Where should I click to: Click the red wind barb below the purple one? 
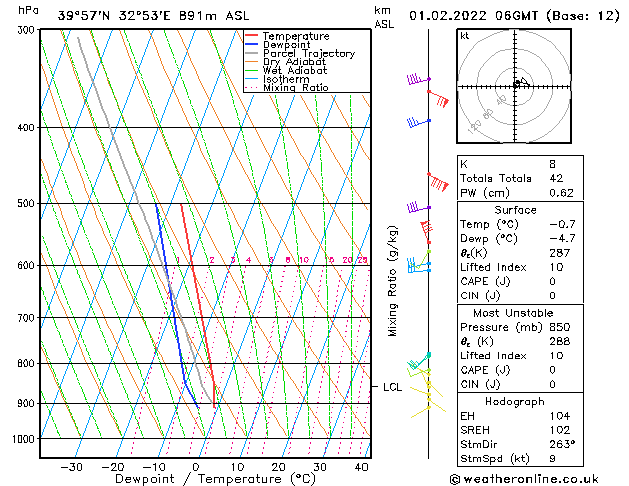(x=438, y=99)
